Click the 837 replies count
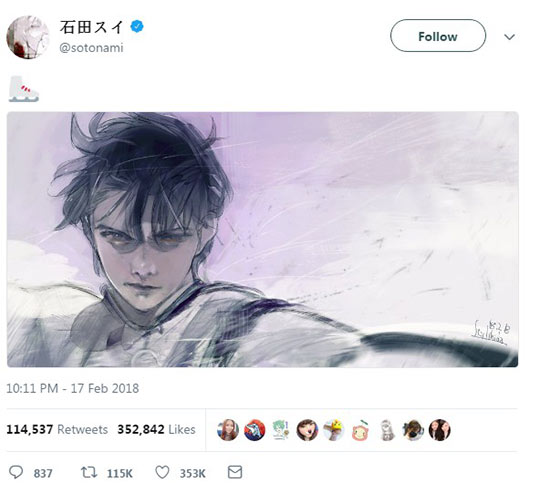The height and width of the screenshot is (503, 550). click(43, 474)
